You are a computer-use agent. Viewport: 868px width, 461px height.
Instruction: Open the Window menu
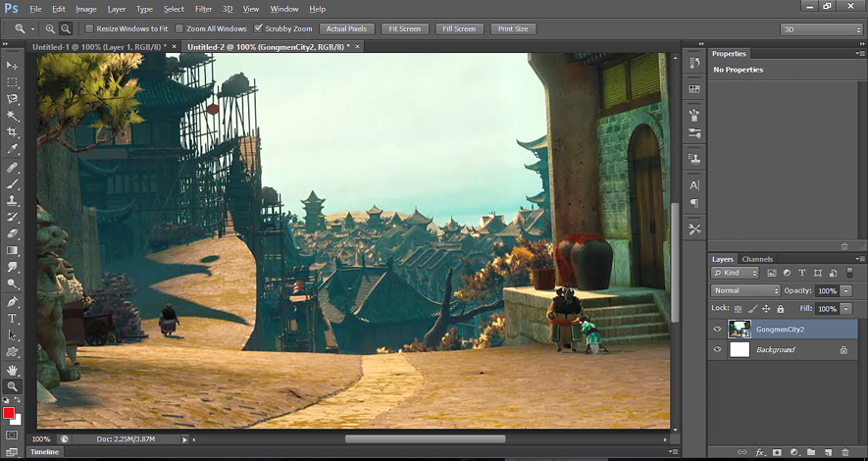[282, 9]
